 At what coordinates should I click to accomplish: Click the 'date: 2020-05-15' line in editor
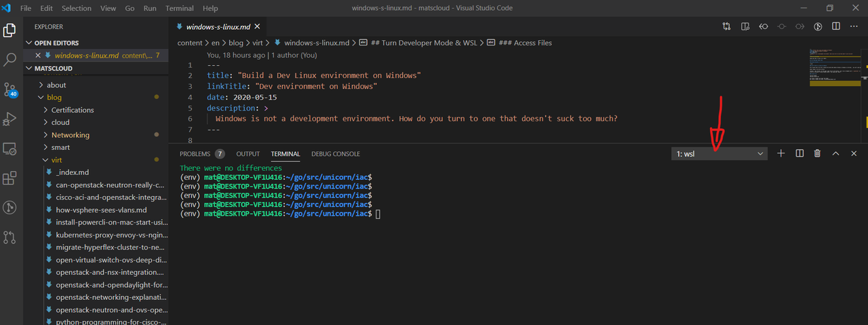click(x=242, y=97)
